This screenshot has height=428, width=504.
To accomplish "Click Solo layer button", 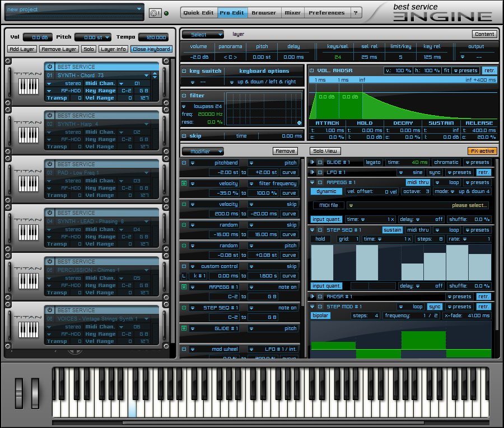I will coord(88,49).
